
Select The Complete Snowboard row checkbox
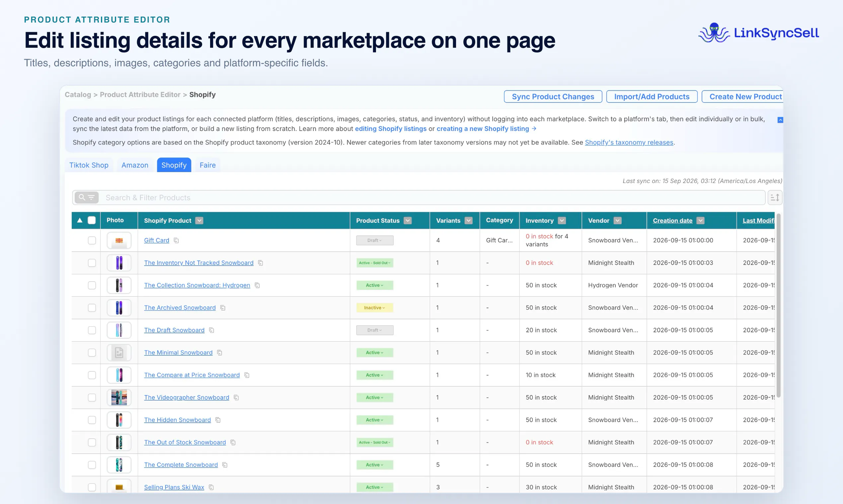[92, 465]
